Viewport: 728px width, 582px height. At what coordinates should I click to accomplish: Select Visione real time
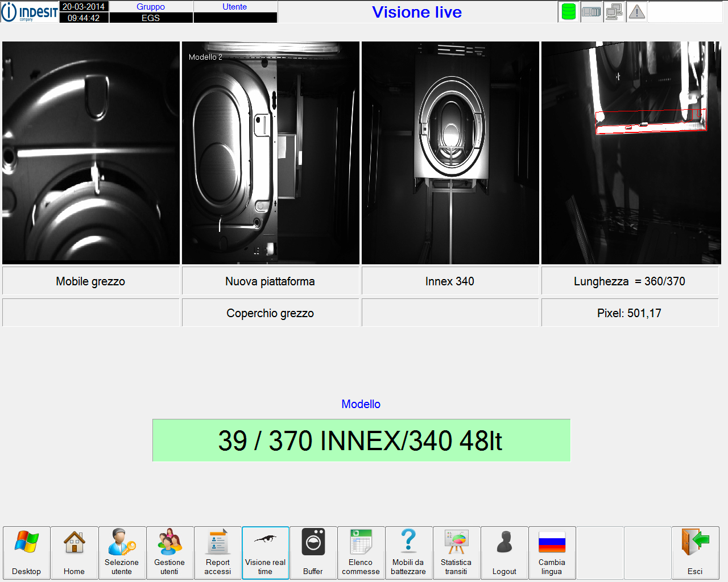[x=266, y=553]
